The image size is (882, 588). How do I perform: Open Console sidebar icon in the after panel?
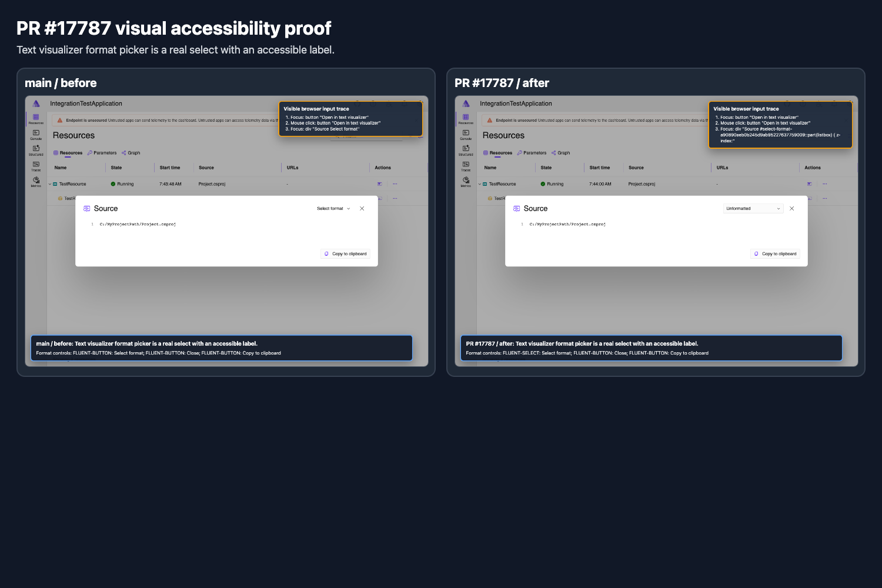pos(466,134)
